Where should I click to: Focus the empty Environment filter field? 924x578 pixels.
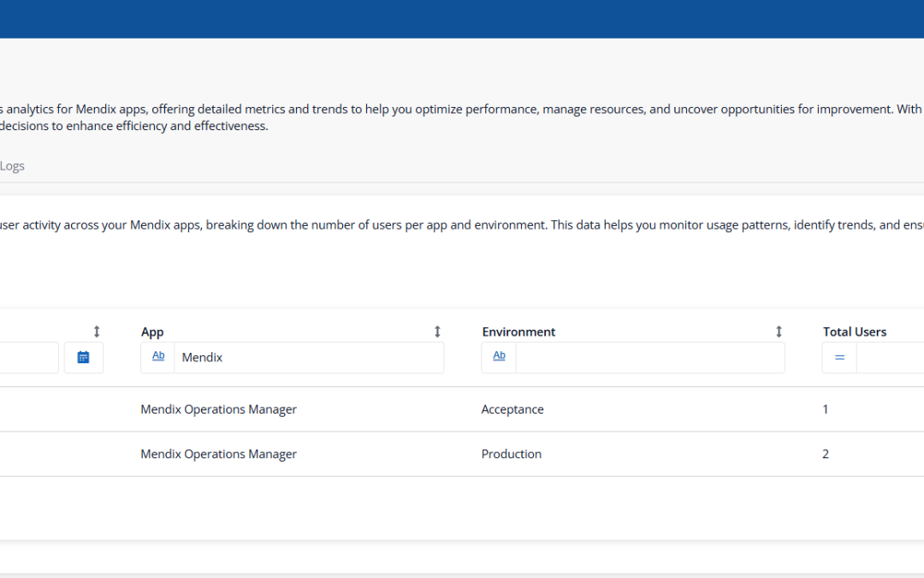point(649,357)
